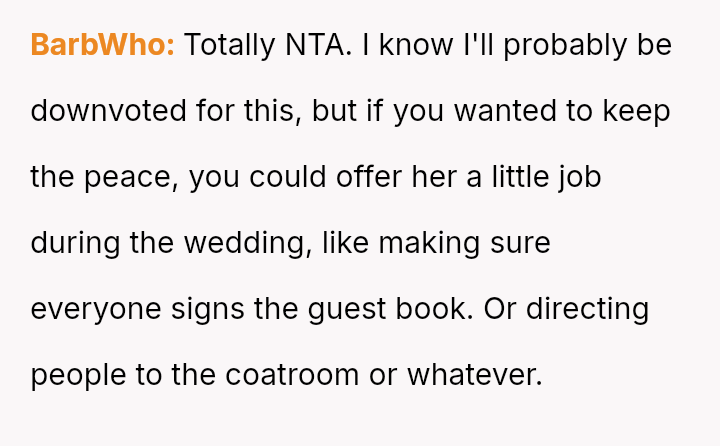The image size is (720, 446).
Task: Click the word "Totally" in the comment
Action: (x=232, y=45)
